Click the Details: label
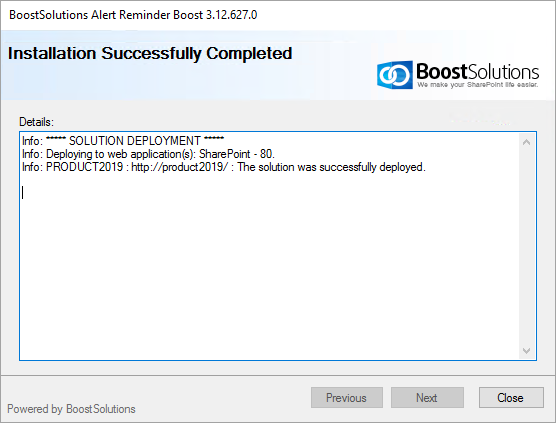This screenshot has height=423, width=556. 36,122
